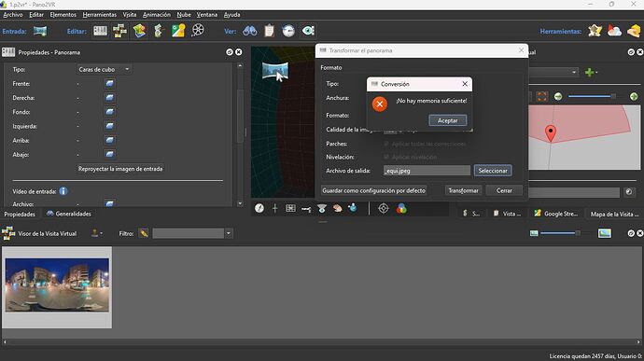The image size is (644, 361).
Task: Click Guardar como configuración por defecto
Action: pyautogui.click(x=373, y=190)
